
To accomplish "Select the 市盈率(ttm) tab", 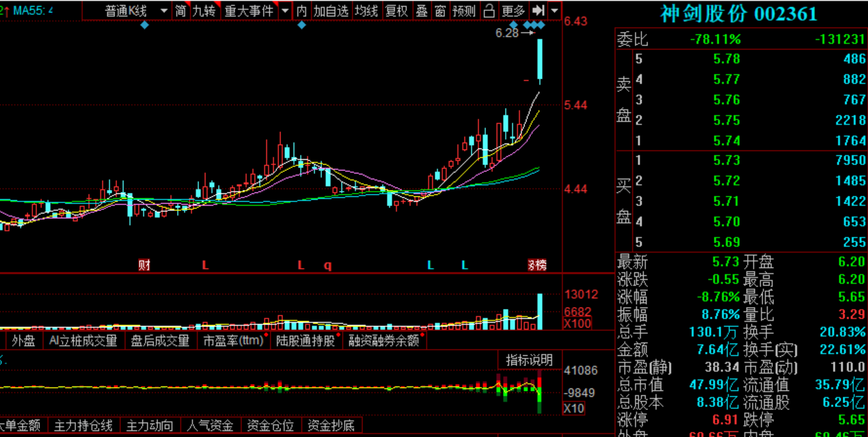I will [234, 340].
